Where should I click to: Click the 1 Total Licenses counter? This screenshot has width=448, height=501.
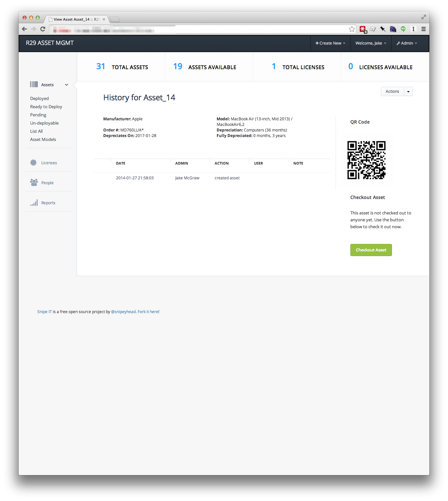[x=298, y=67]
